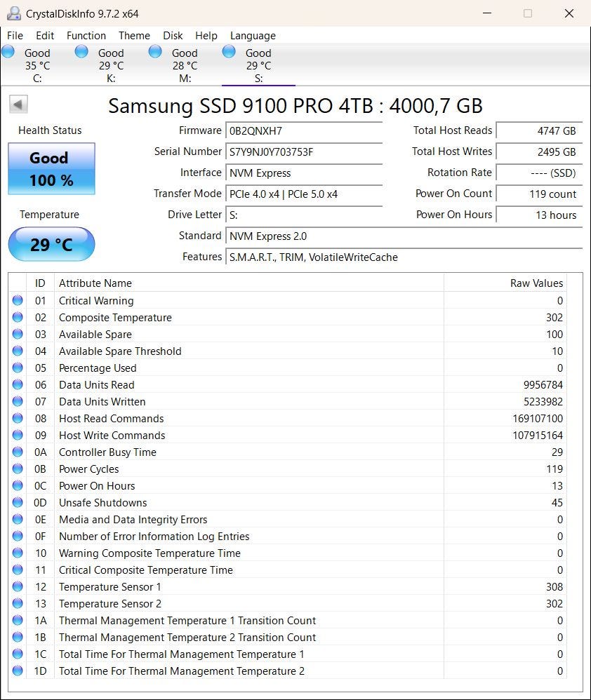Click the Good 100 % health status button
Viewport: 591px width, 700px height.
[51, 169]
